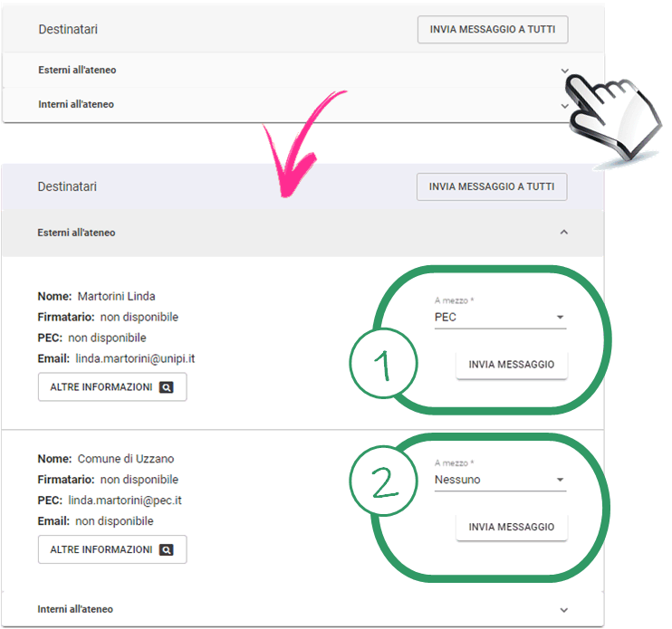Screen dimensions: 672x629
Task: Click magnifier icon in Martorini Linda's ALTRE INFORMAZIONI
Action: click(x=167, y=386)
